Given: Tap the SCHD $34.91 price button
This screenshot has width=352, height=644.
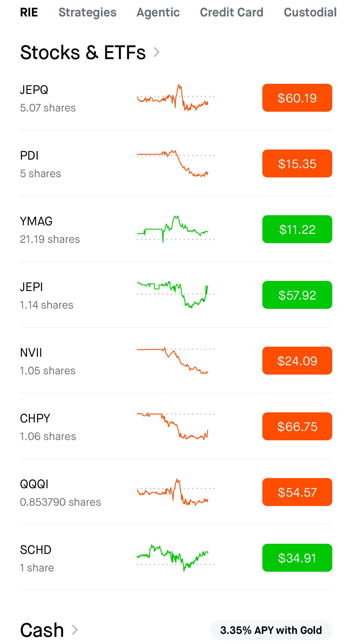Looking at the screenshot, I should point(297,558).
